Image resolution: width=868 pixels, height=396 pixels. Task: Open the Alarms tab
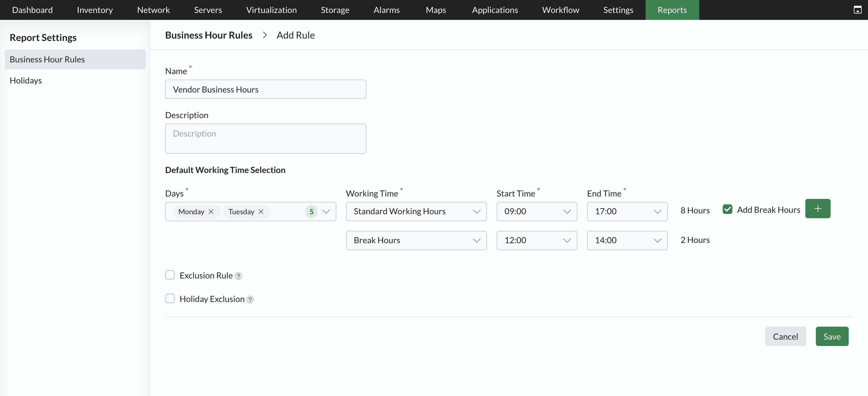pos(386,10)
